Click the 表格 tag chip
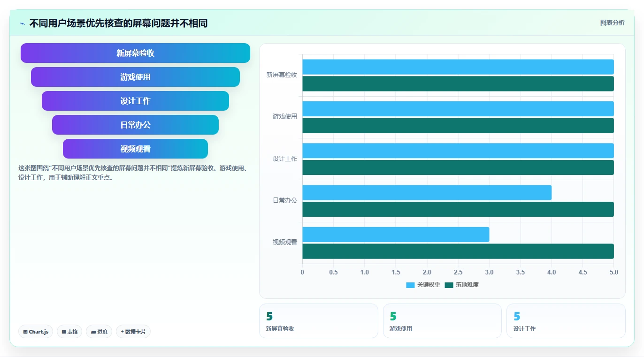Viewport: 644px width, 357px height. (69, 332)
